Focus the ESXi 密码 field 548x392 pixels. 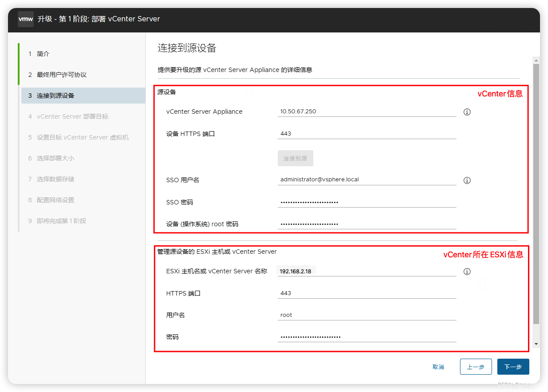pyautogui.click(x=367, y=337)
